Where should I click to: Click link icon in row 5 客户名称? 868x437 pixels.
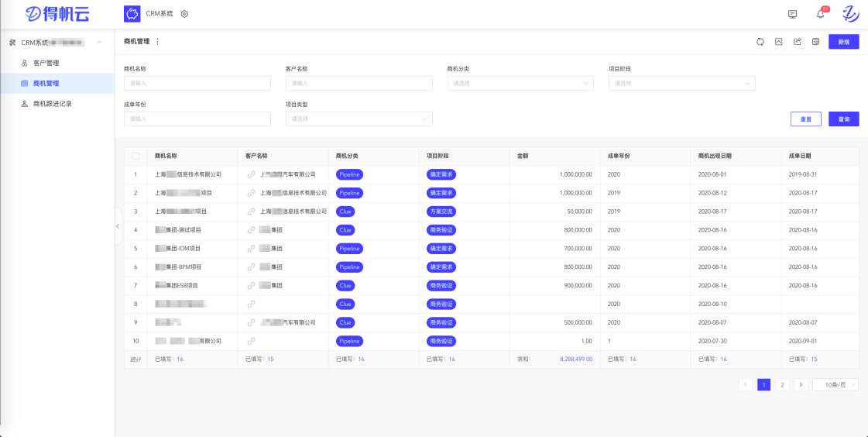click(252, 249)
